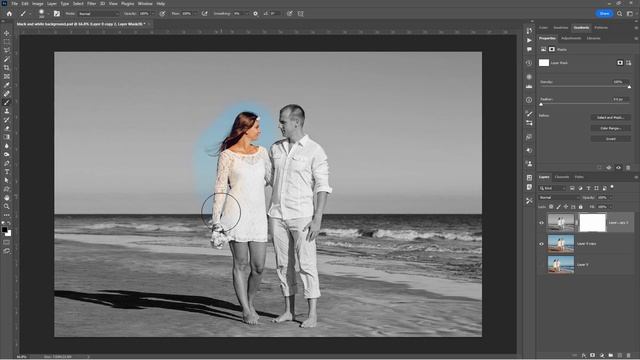The image size is (640, 360).
Task: Select the Clone Stamp tool
Action: (x=7, y=111)
